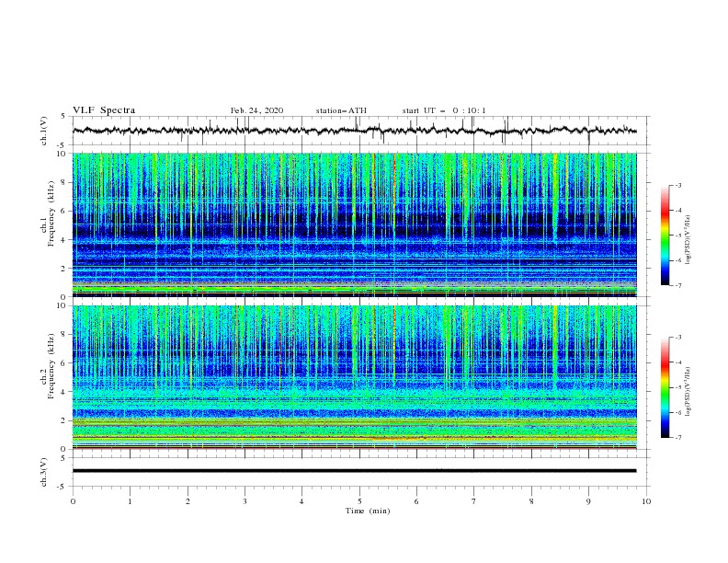Click time axis tick label '1'

(x=130, y=501)
